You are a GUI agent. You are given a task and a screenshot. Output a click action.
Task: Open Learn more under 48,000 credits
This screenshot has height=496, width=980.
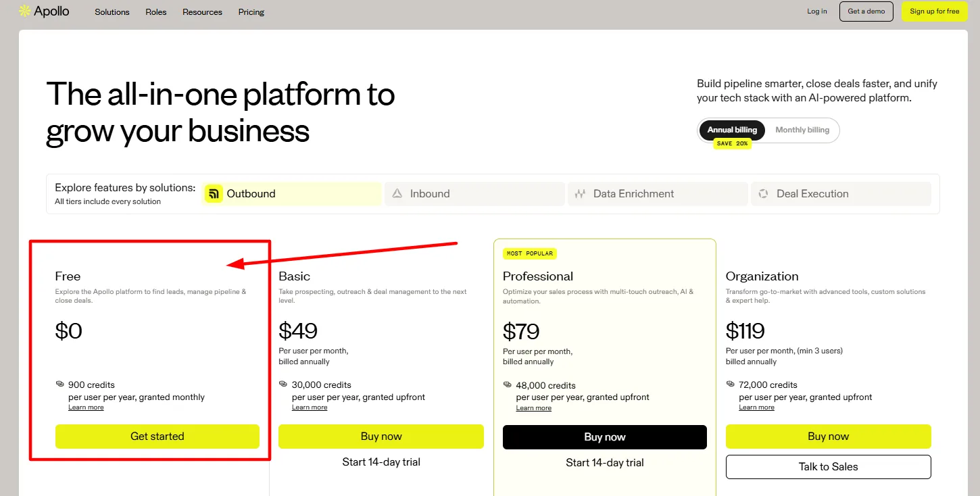[534, 408]
